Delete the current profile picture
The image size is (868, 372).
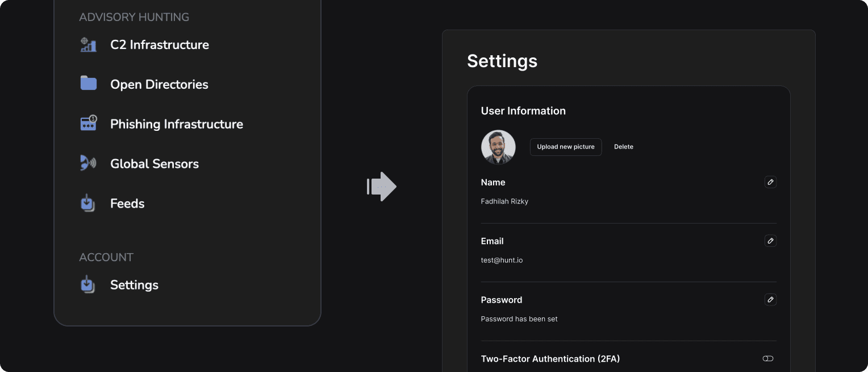(x=623, y=147)
